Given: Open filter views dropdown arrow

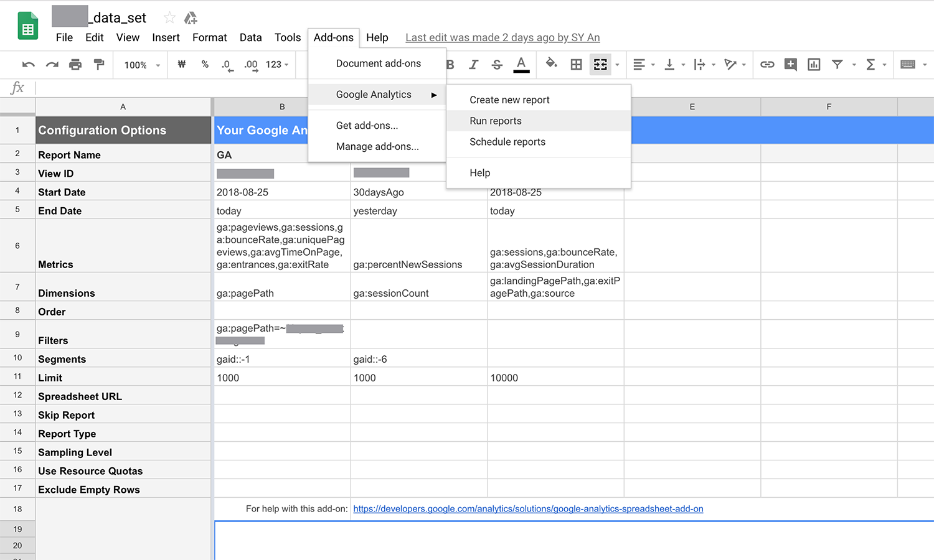Looking at the screenshot, I should click(854, 65).
